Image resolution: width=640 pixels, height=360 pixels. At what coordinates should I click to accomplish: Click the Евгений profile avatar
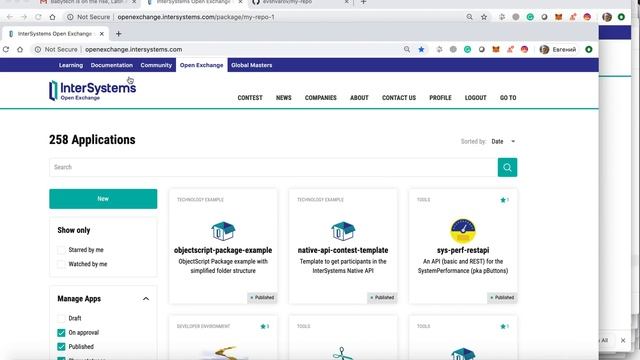(x=544, y=49)
